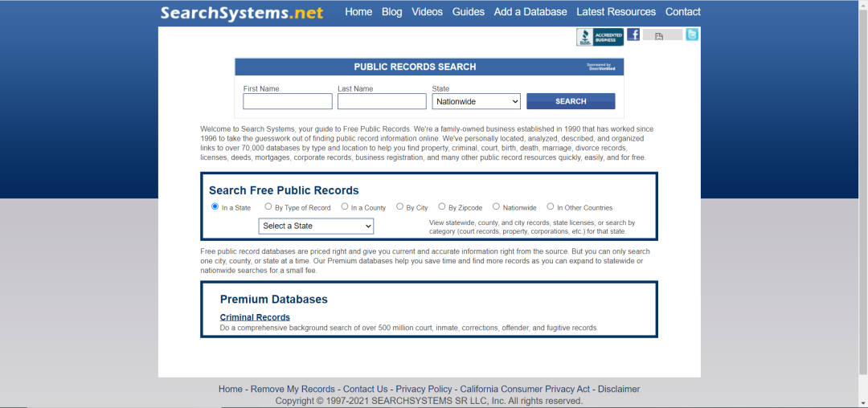Screen dimensions: 868x408
Task: Select the In a State radio button
Action: [x=215, y=206]
